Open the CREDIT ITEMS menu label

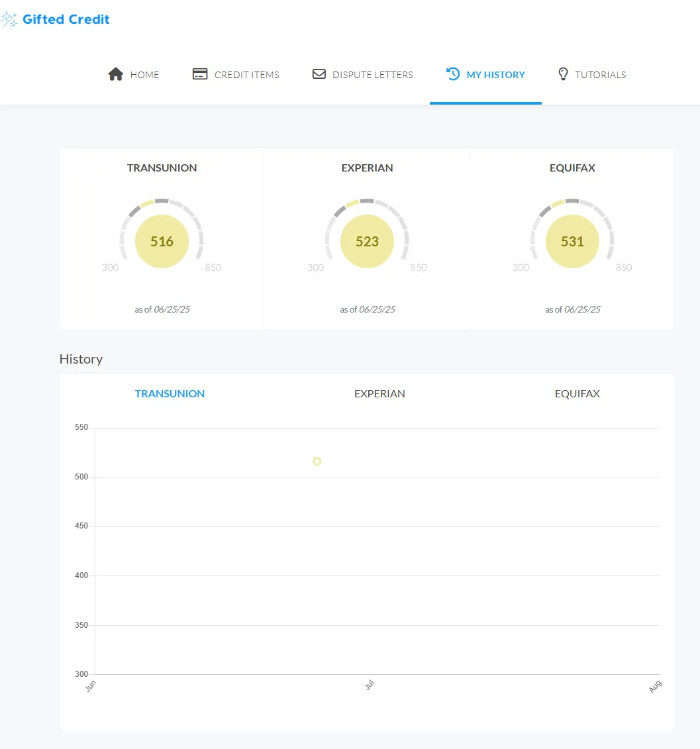(246, 75)
